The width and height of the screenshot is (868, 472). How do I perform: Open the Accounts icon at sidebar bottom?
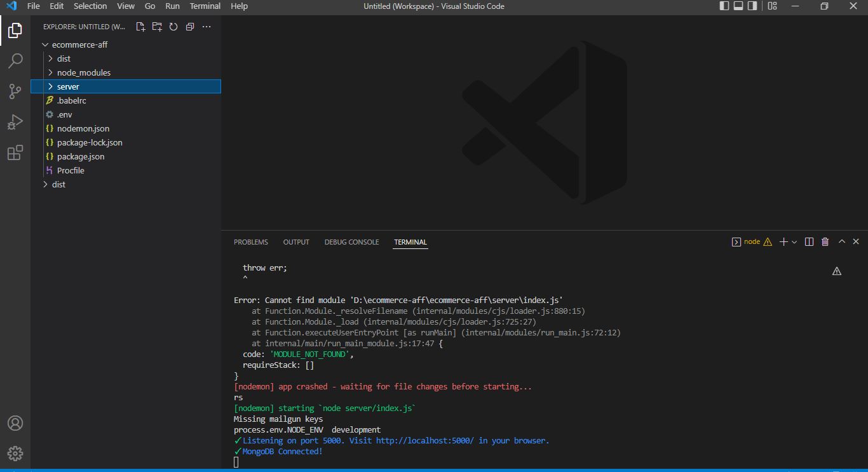[x=15, y=422]
